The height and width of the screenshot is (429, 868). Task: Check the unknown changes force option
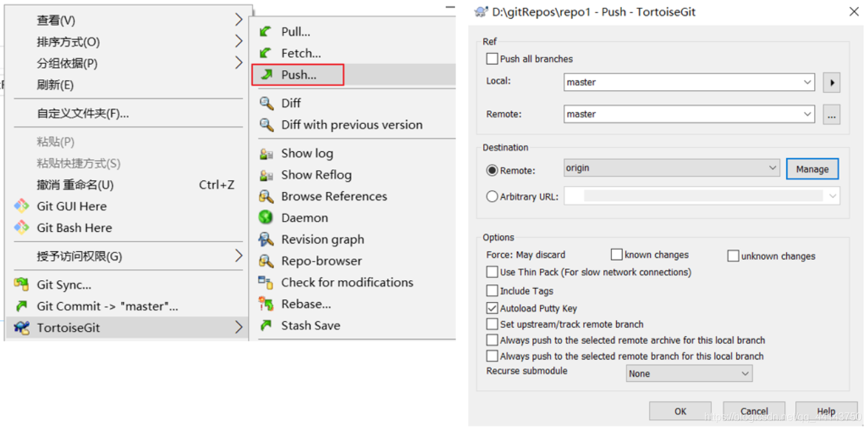coord(733,256)
